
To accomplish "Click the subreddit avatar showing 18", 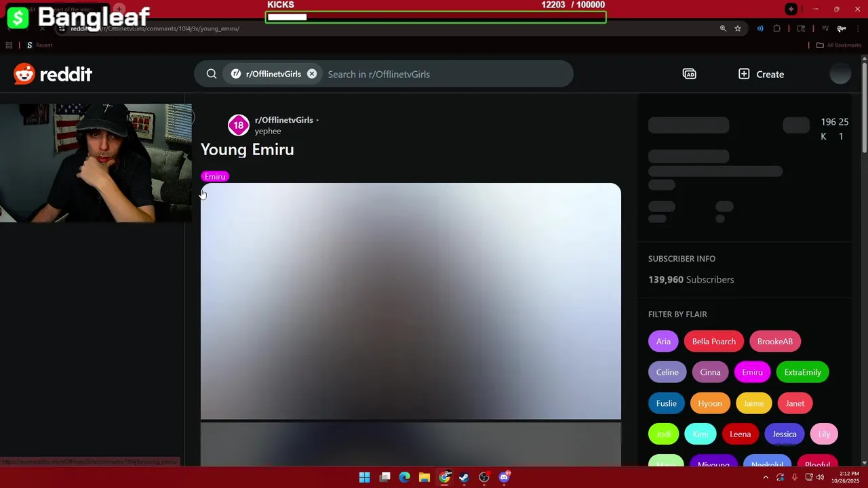I will (238, 125).
